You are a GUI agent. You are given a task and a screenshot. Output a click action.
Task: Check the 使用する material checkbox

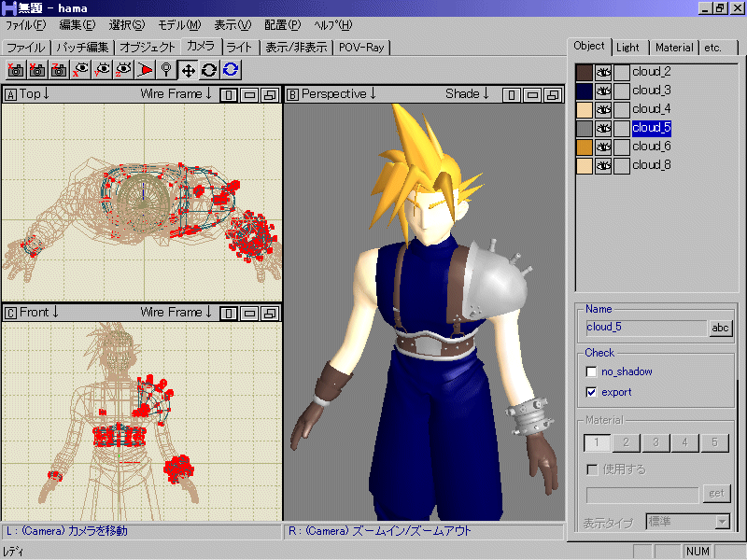[592, 470]
